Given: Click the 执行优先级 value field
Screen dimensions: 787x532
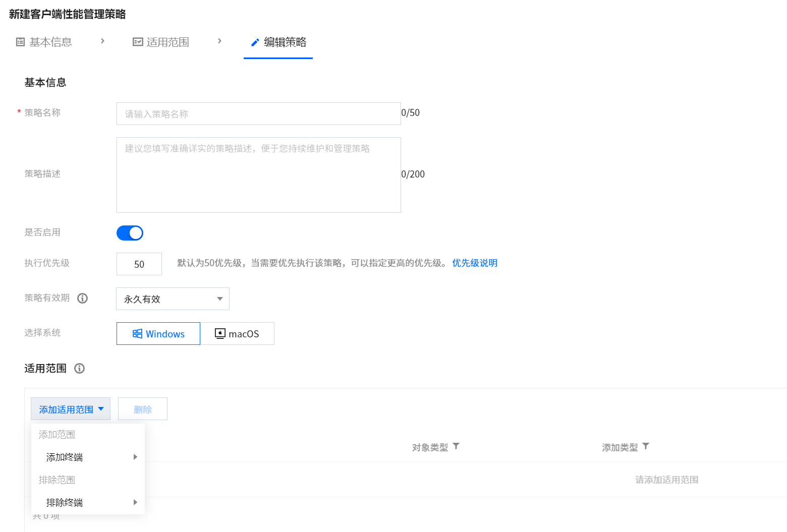Looking at the screenshot, I should (139, 264).
